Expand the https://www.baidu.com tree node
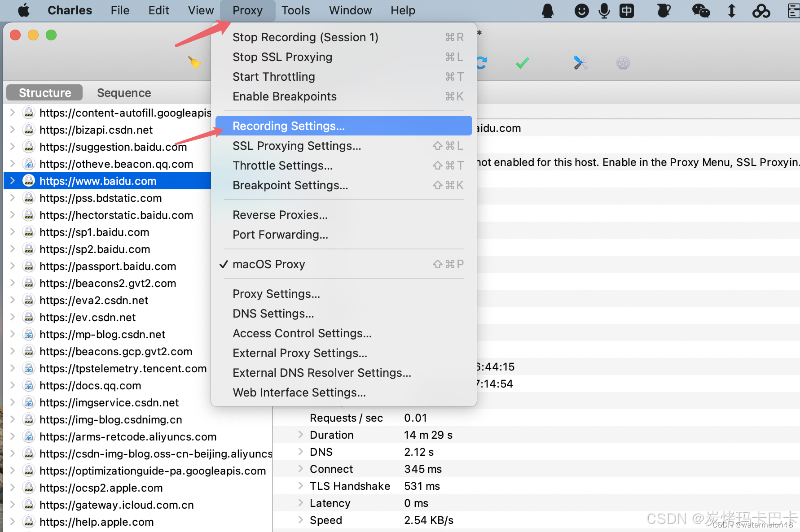This screenshot has height=532, width=800. click(13, 181)
